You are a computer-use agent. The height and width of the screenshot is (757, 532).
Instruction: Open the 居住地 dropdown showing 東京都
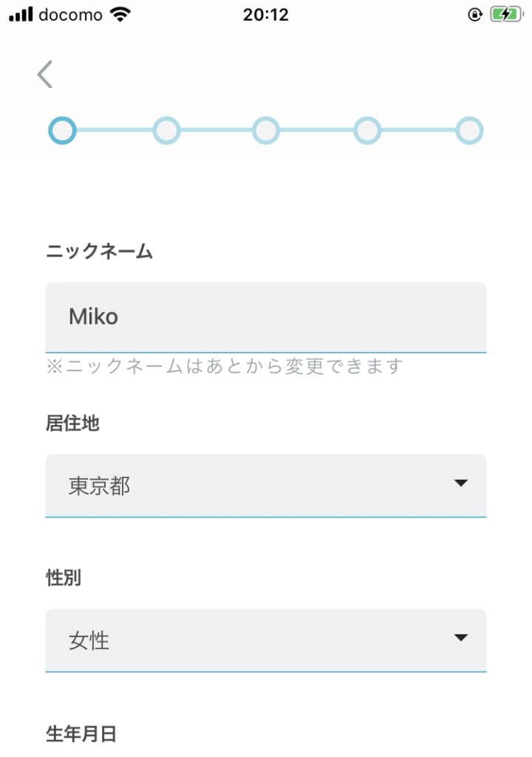[x=251, y=486]
